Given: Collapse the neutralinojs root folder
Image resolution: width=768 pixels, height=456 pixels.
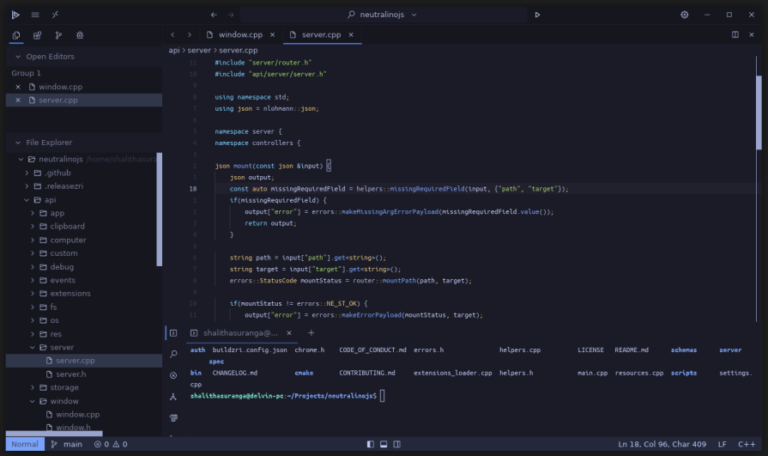Looking at the screenshot, I should click(21, 159).
